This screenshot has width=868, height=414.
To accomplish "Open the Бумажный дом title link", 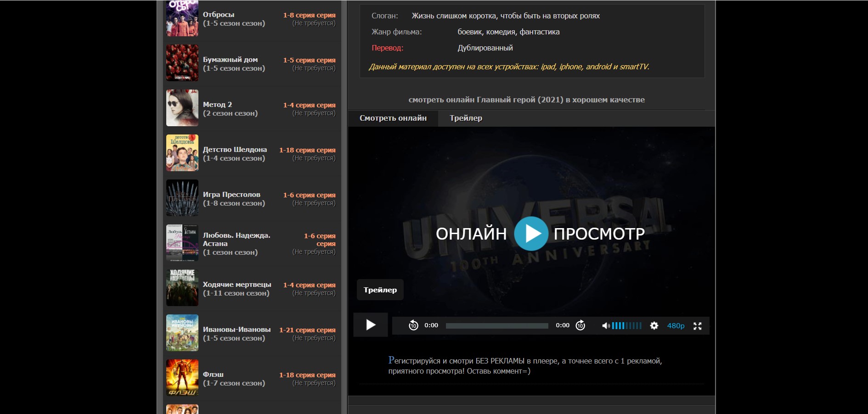I will coord(231,60).
